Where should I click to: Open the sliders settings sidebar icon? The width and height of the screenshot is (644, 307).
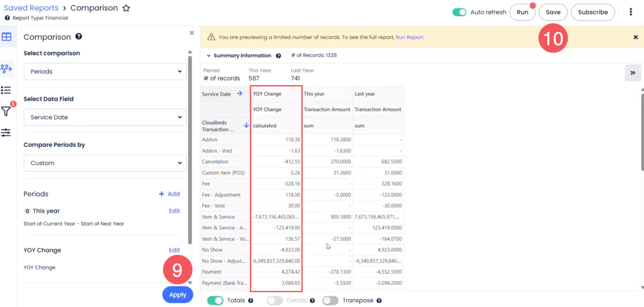point(6,133)
